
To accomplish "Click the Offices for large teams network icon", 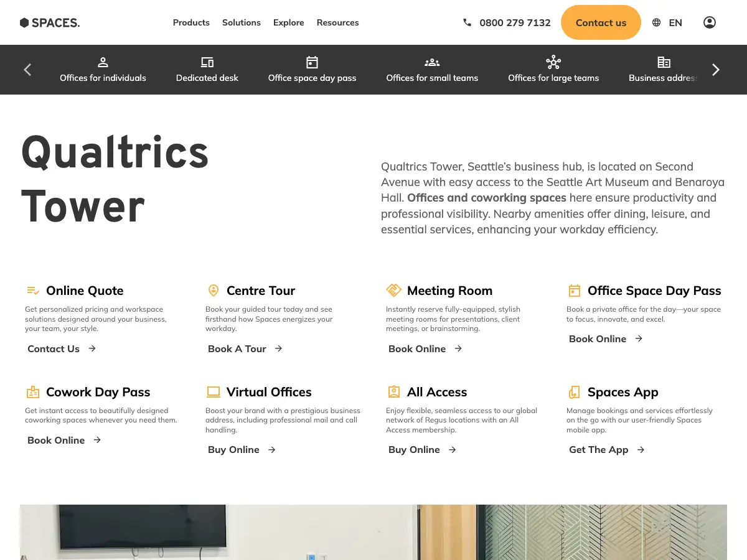I will click(553, 62).
